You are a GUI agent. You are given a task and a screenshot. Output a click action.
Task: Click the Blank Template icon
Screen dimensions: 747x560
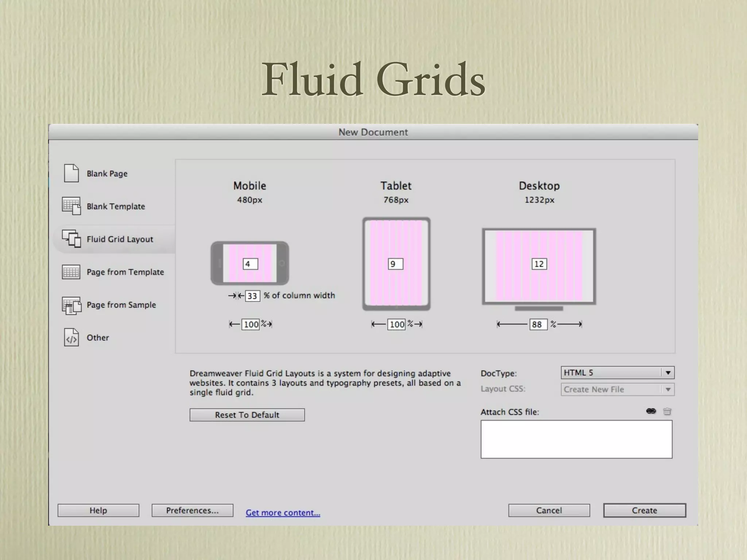tap(71, 206)
